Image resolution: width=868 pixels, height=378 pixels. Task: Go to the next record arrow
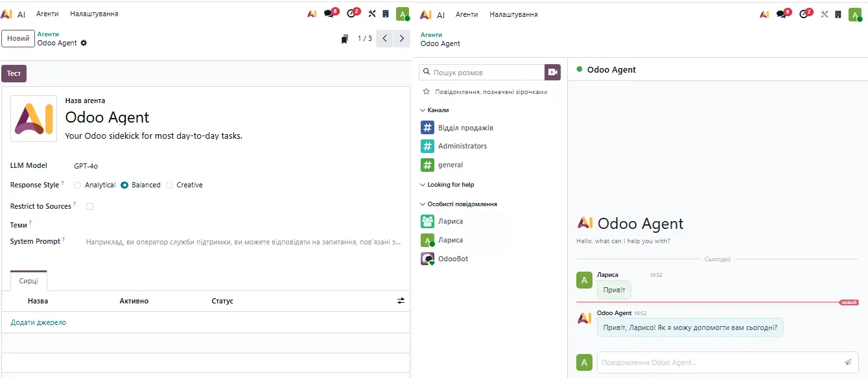tap(402, 38)
